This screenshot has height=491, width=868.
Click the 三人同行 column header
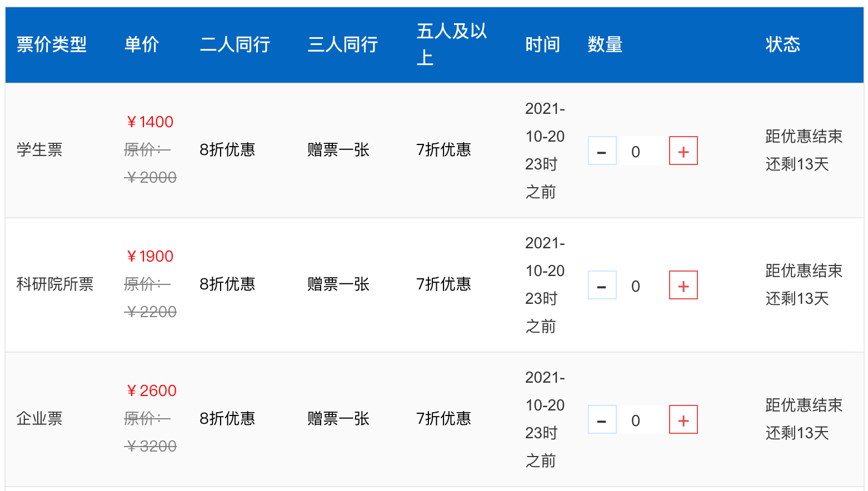343,44
